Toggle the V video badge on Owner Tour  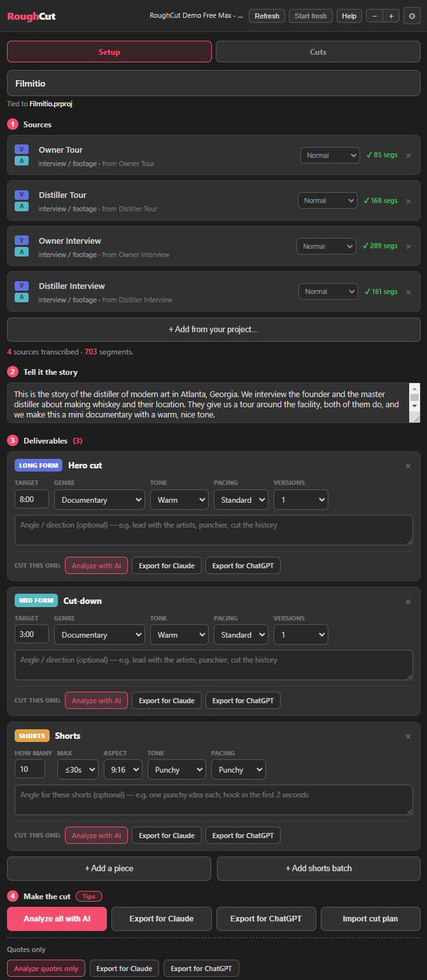pos(22,149)
